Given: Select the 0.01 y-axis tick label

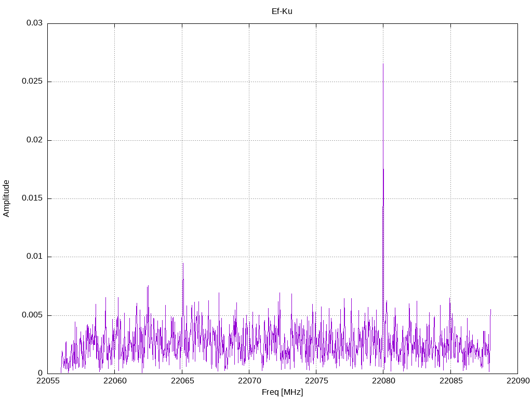Looking at the screenshot, I should [34, 257].
